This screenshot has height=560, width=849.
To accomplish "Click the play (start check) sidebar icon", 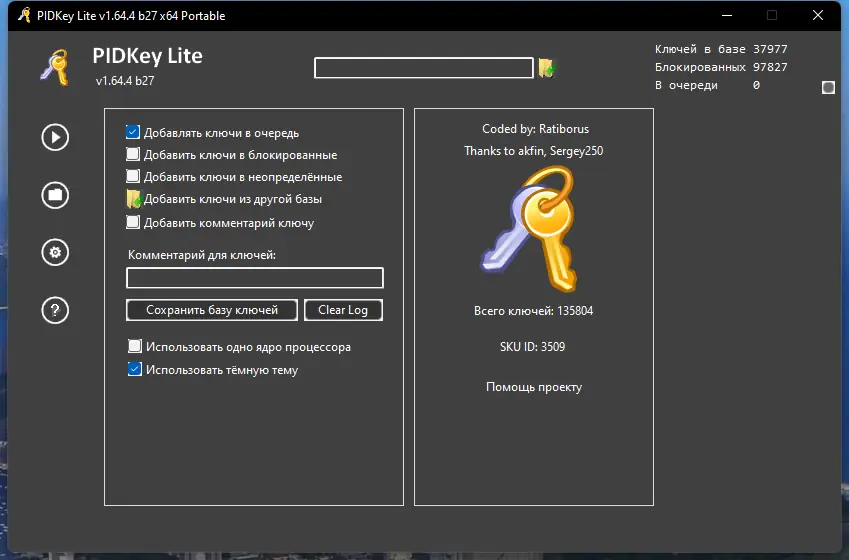I will pyautogui.click(x=55, y=137).
